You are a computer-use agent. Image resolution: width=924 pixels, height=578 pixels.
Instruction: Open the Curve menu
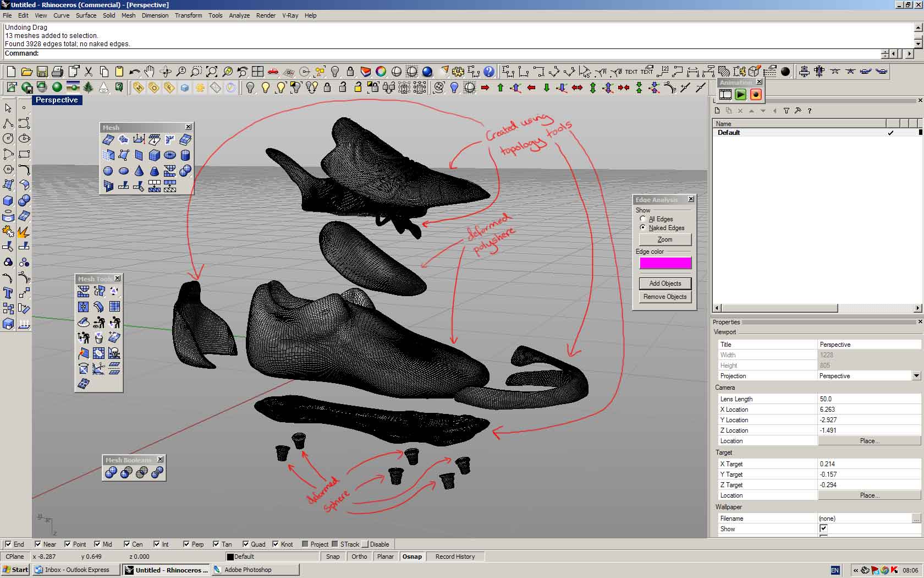pyautogui.click(x=61, y=15)
